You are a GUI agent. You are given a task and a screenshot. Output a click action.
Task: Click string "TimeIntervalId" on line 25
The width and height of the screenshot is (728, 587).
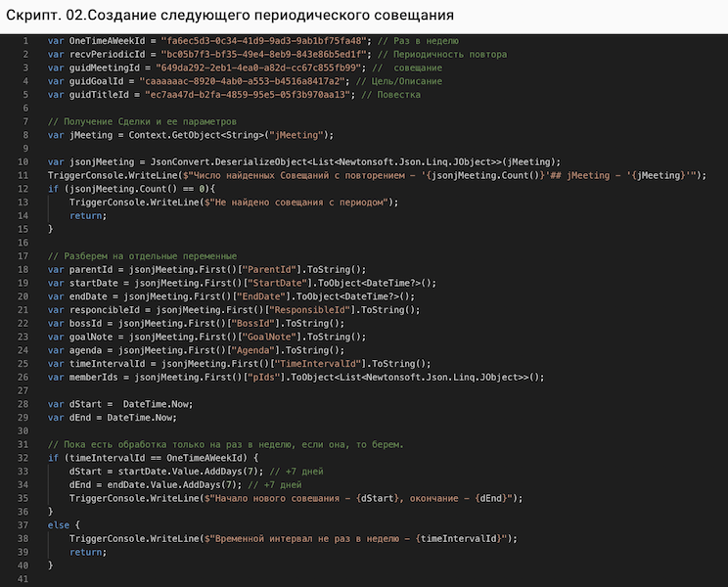point(318,364)
